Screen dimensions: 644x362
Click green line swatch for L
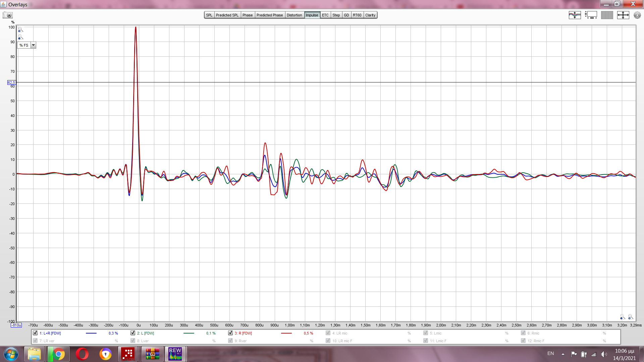click(x=189, y=333)
